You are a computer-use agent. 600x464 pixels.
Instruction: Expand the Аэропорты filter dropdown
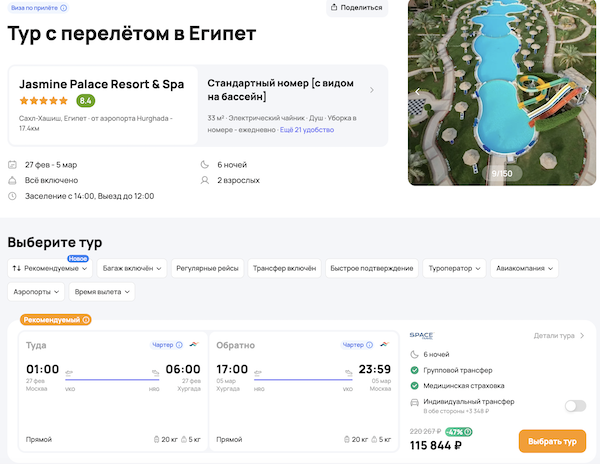pos(37,292)
